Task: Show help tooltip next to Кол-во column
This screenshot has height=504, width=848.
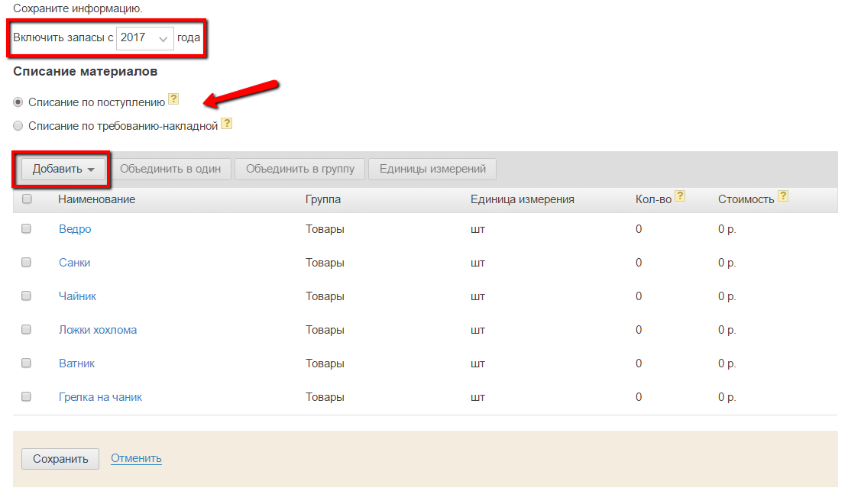Action: 680,195
